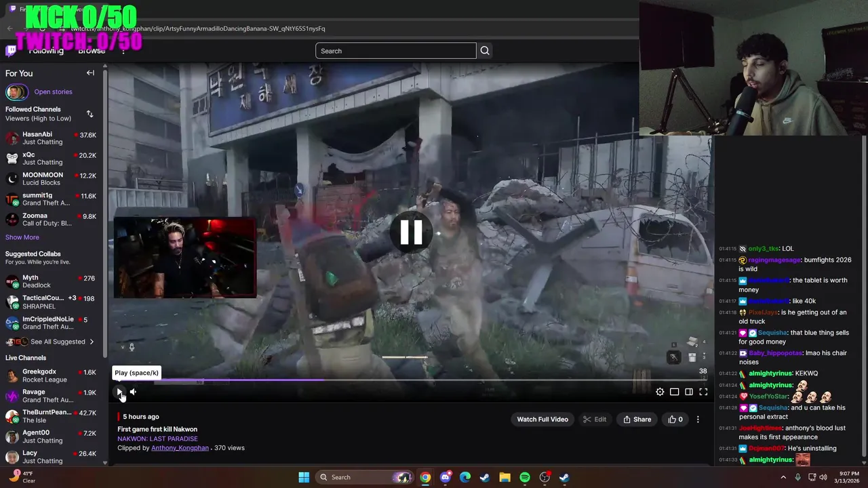
Task: Click Open stories link
Action: point(53,91)
